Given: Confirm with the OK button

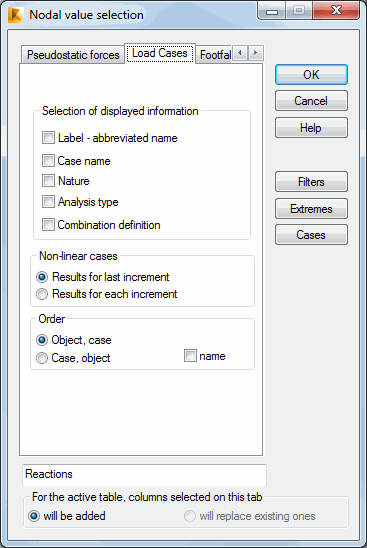Looking at the screenshot, I should (x=311, y=74).
